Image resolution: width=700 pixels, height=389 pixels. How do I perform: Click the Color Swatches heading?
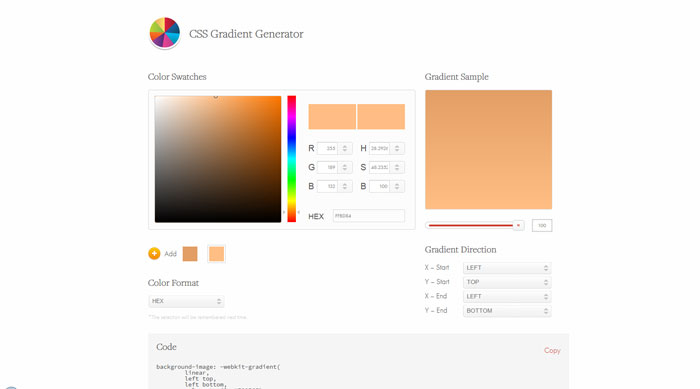[x=177, y=77]
